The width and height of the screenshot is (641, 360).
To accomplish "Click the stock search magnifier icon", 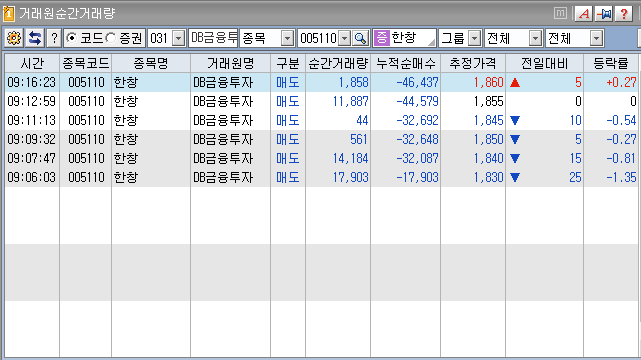I will coord(361,38).
